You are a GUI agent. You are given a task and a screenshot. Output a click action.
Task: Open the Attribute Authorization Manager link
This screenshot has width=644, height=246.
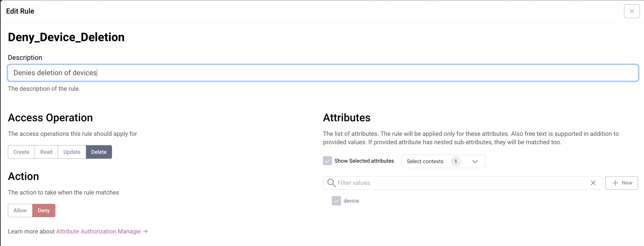98,231
